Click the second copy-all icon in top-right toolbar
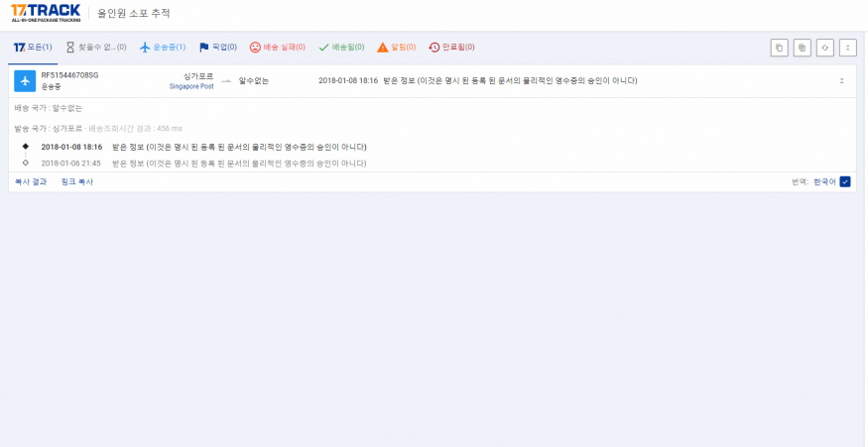Screen dimensions: 868x447 [x=802, y=48]
